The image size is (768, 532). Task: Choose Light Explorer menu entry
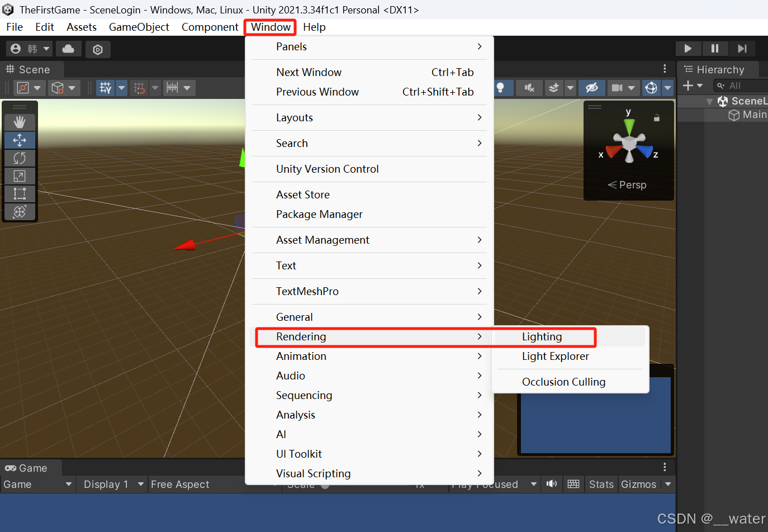pyautogui.click(x=569, y=356)
